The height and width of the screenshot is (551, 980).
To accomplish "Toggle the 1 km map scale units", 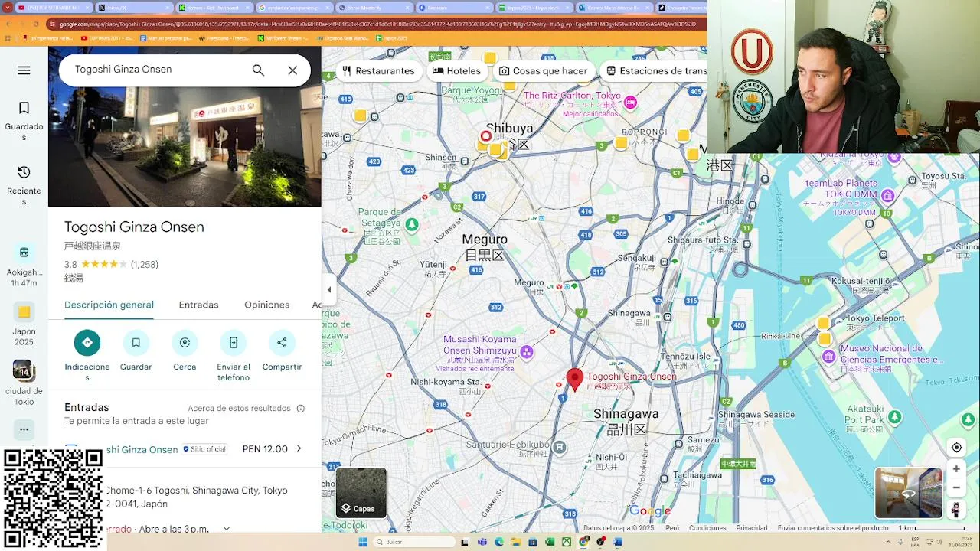I will 932,528.
